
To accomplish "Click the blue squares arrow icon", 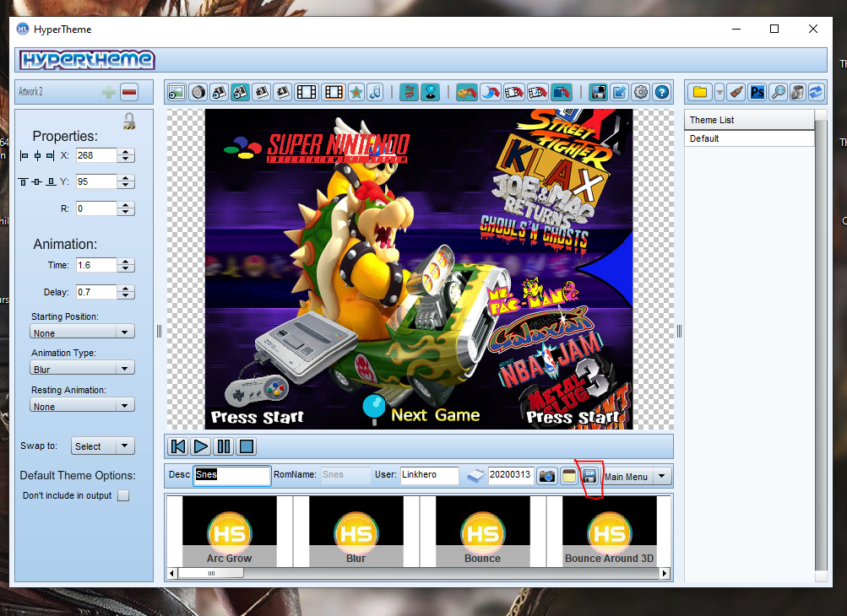I will (562, 92).
